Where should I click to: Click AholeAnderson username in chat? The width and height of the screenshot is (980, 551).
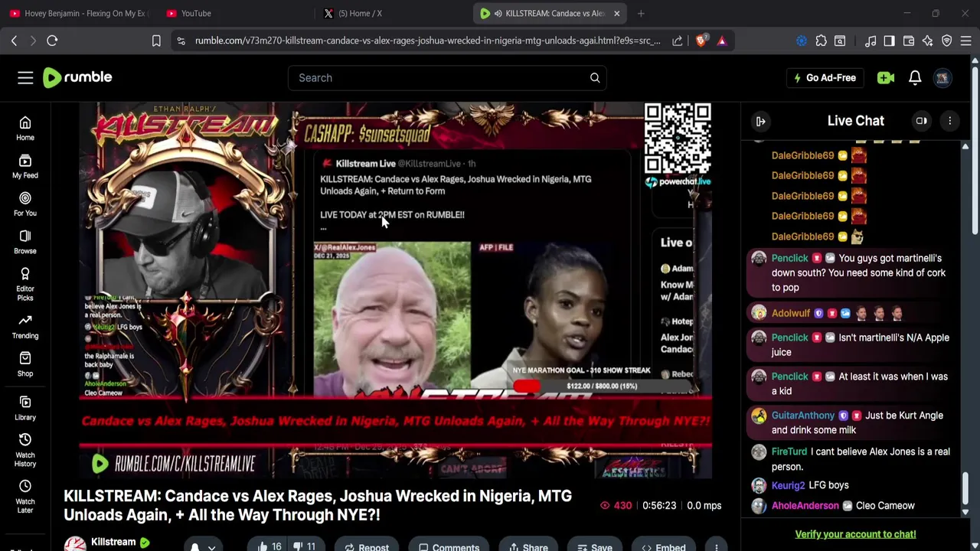(x=805, y=506)
